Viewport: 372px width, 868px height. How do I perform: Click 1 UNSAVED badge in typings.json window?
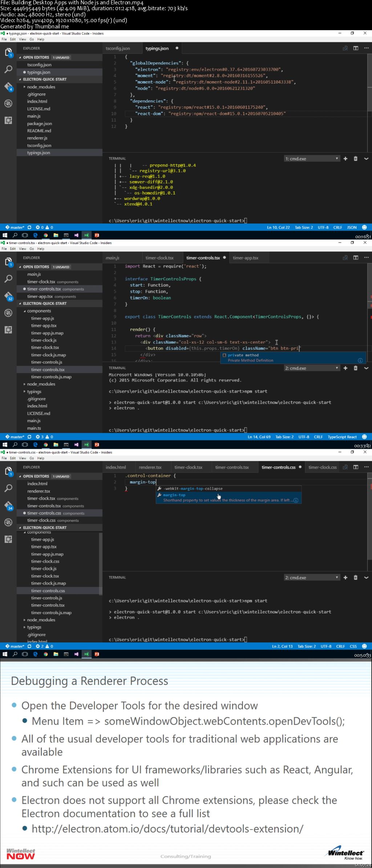pos(61,57)
